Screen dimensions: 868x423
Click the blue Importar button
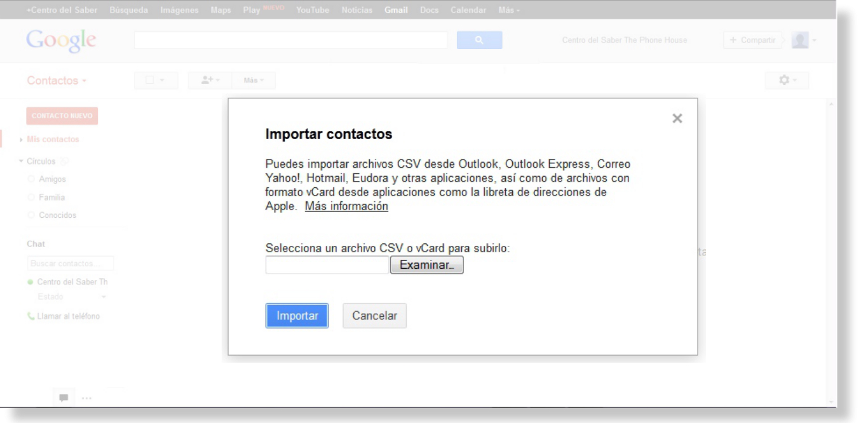click(297, 316)
